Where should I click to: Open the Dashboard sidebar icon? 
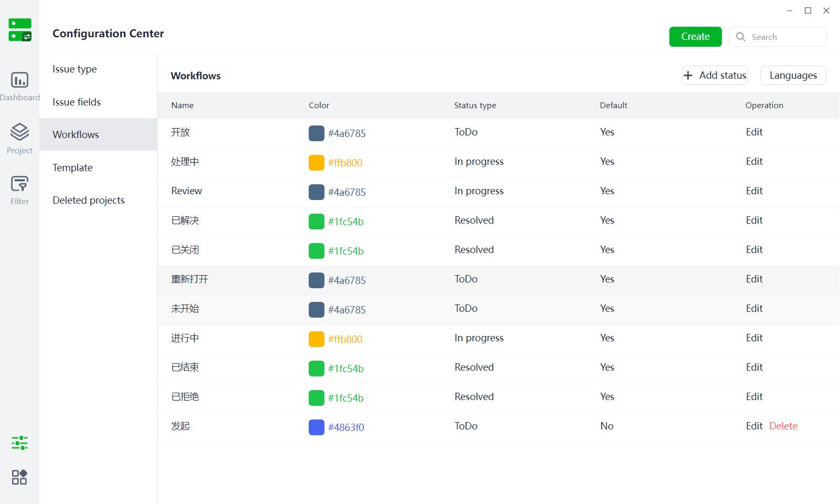tap(19, 80)
